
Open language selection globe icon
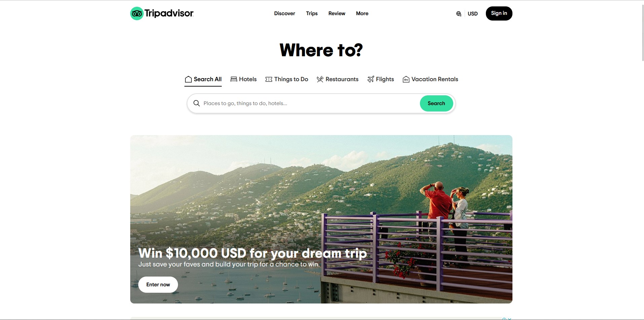pyautogui.click(x=459, y=14)
